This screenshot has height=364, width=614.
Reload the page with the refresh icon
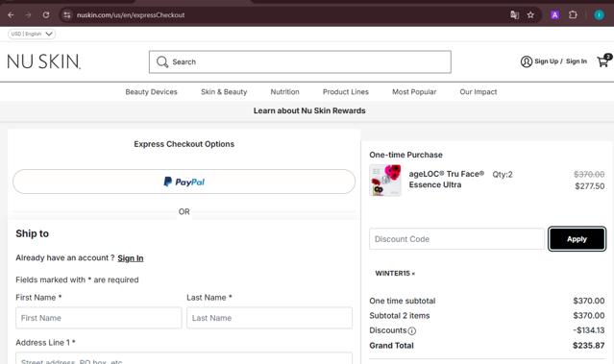tap(46, 14)
